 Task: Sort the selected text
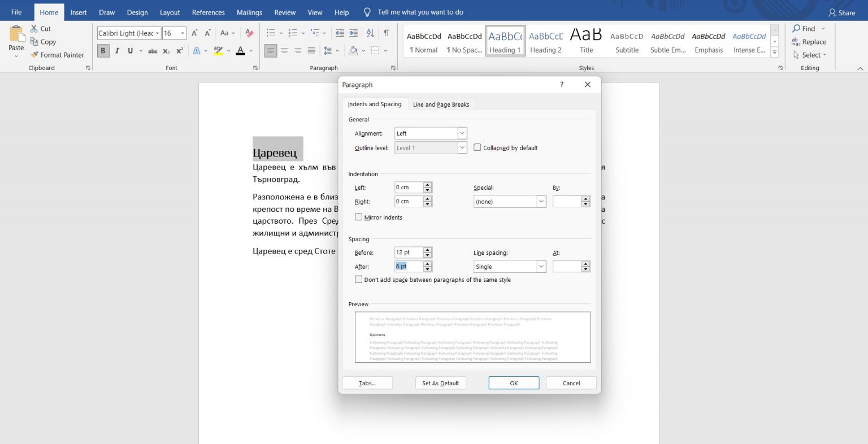pyautogui.click(x=370, y=33)
